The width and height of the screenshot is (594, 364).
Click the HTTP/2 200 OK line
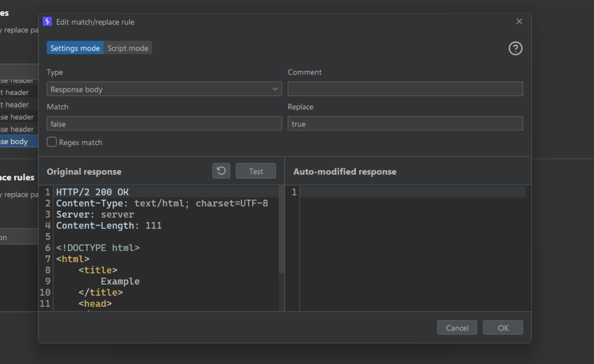point(92,192)
